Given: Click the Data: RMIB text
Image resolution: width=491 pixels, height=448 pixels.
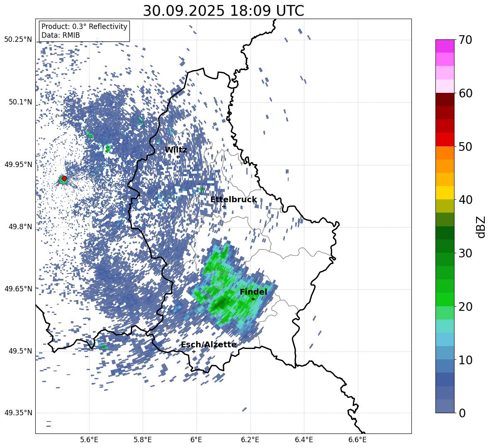Looking at the screenshot, I should (61, 35).
